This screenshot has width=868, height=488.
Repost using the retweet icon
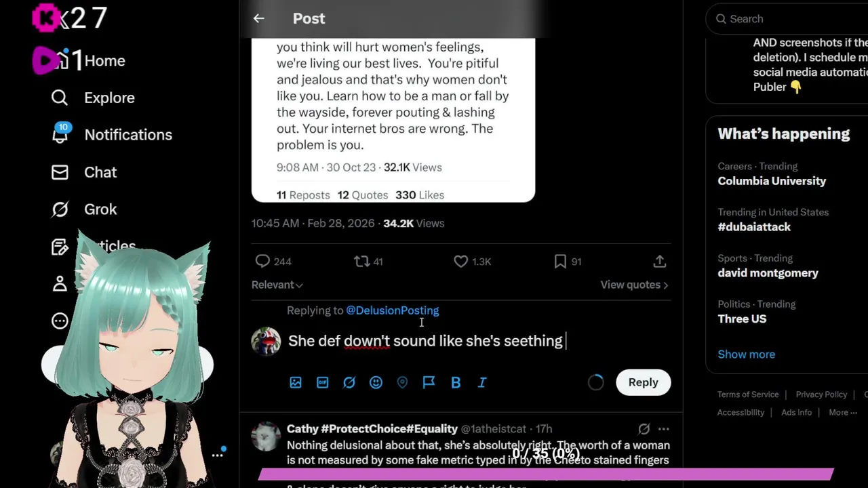361,262
